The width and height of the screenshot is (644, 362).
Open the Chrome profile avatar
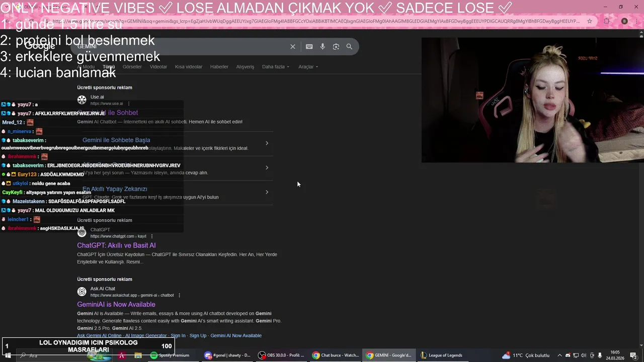pos(624,21)
